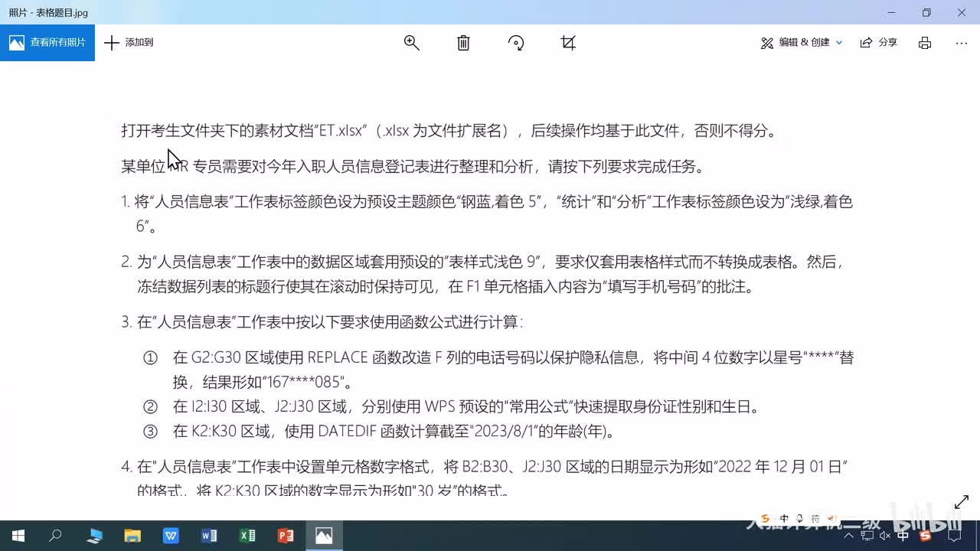Enter fullscreen with diagonal arrows icon
The image size is (980, 551).
tap(962, 503)
